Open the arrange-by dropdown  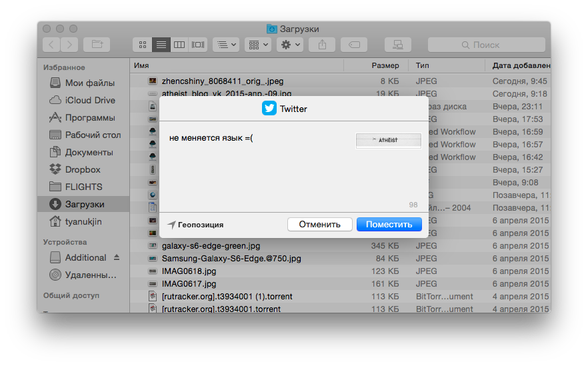tap(226, 45)
